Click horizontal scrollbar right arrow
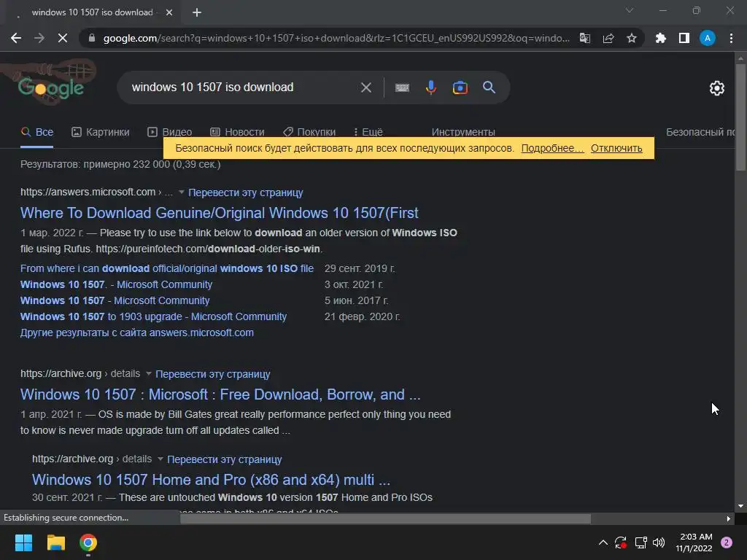The image size is (747, 560). (729, 518)
